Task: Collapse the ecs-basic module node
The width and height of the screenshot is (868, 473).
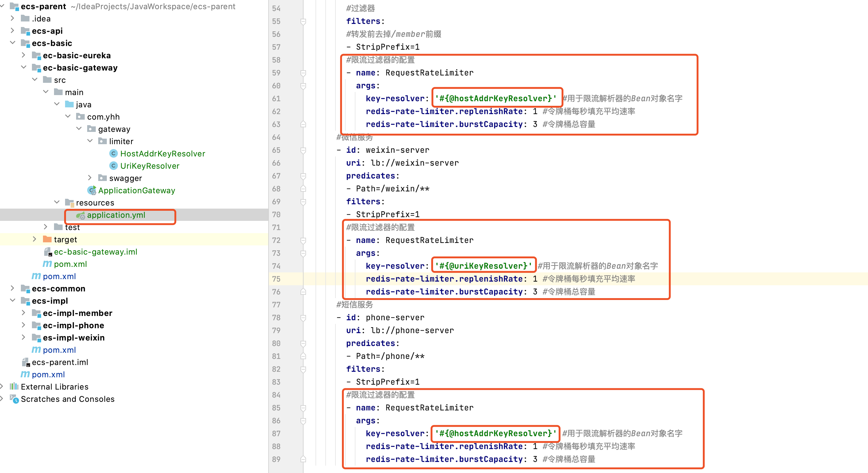Action: [13, 43]
